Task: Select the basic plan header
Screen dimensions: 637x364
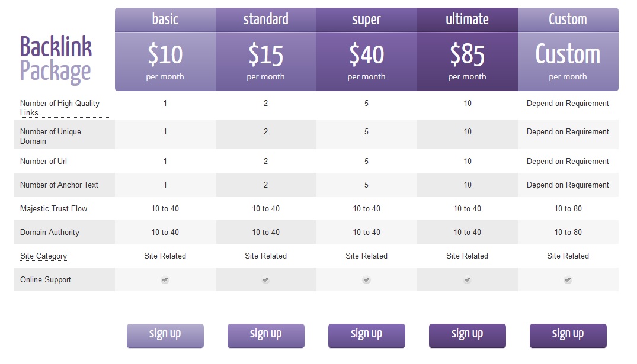Action: (165, 20)
